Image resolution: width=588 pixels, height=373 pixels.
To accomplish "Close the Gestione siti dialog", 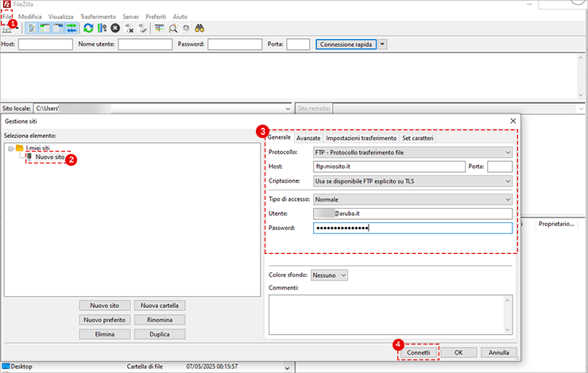I will click(513, 121).
